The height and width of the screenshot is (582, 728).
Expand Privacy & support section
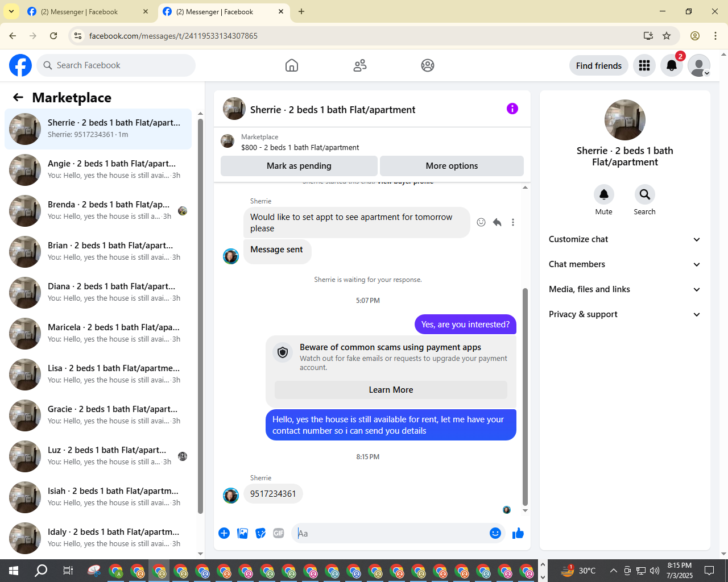(x=625, y=314)
